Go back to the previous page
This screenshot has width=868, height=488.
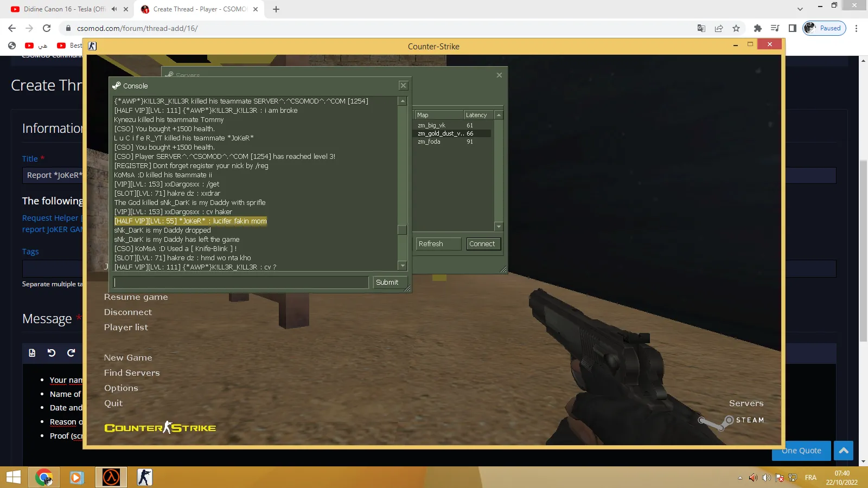click(12, 28)
